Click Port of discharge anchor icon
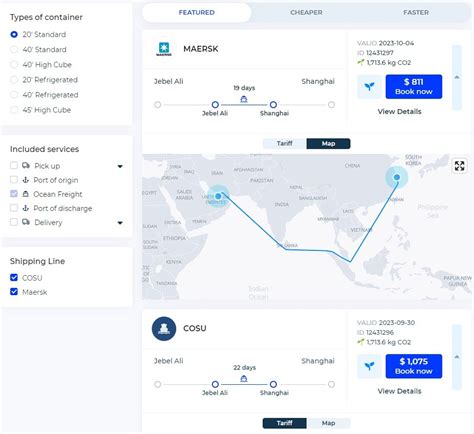The width and height of the screenshot is (474, 434). (x=25, y=208)
